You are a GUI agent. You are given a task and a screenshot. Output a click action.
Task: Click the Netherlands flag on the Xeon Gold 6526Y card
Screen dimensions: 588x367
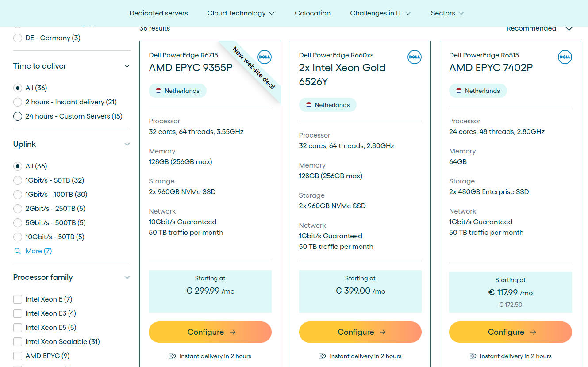(308, 105)
